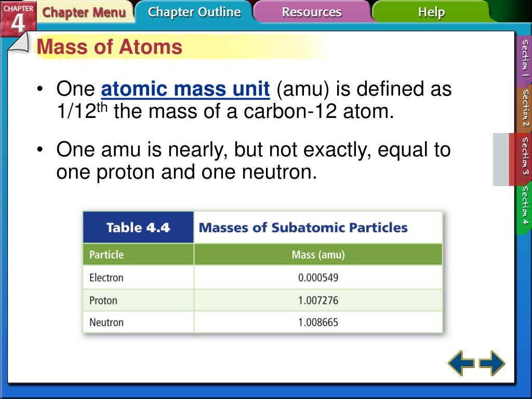The width and height of the screenshot is (532, 399).
Task: Select the neutron mass value 1.008665
Action: [x=318, y=322]
